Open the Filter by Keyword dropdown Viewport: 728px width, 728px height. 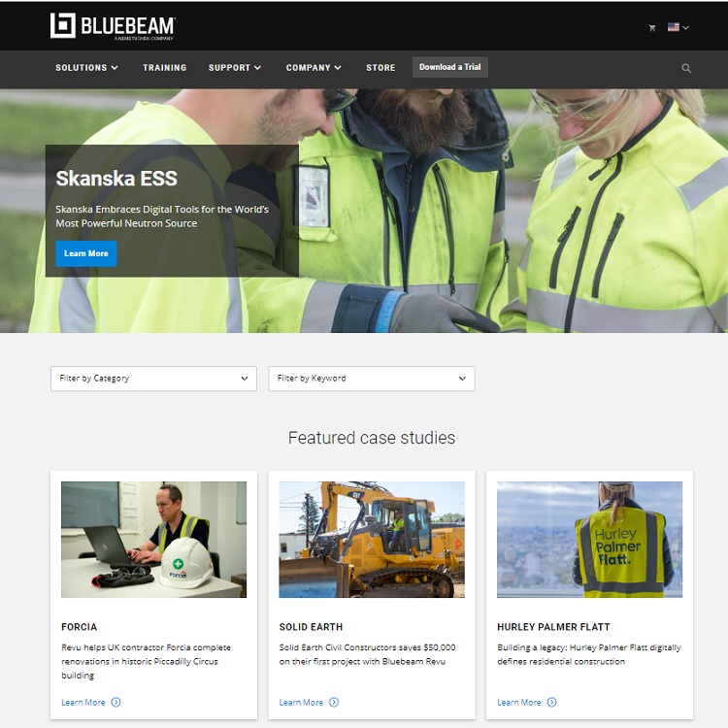click(x=371, y=379)
